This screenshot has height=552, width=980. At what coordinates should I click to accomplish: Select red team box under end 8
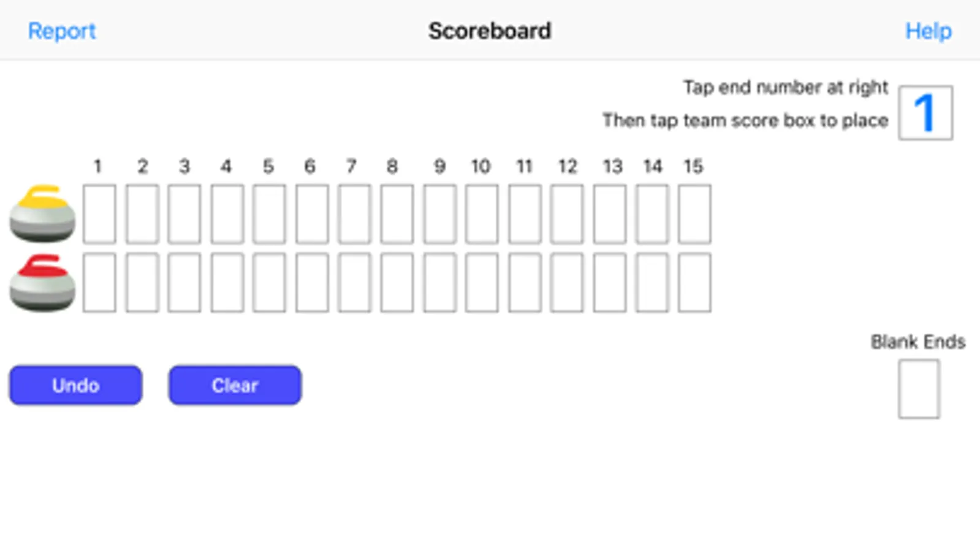pos(397,283)
